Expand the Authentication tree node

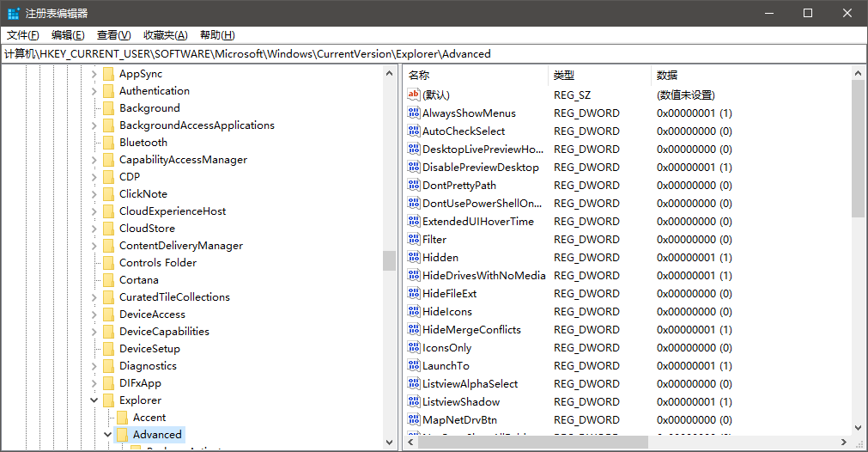click(x=94, y=91)
